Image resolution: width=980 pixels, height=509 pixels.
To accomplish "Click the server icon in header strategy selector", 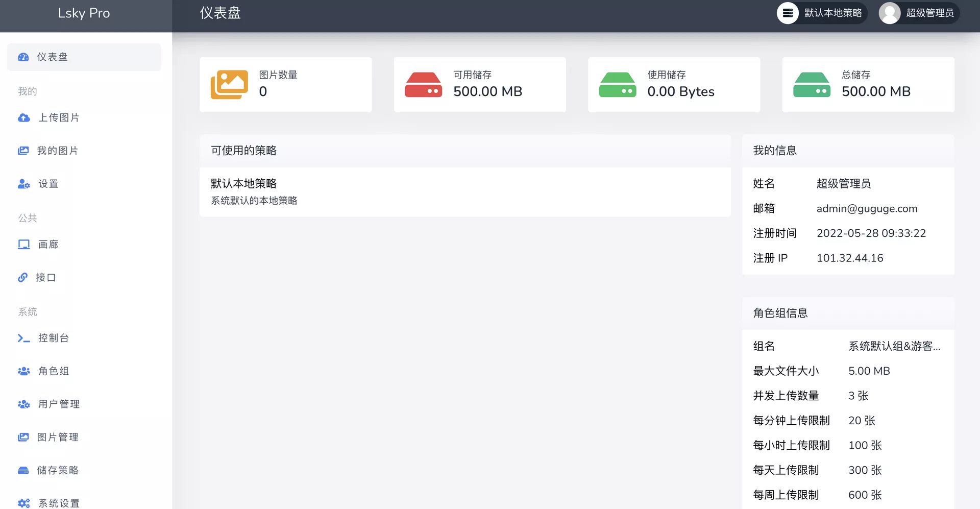I will [788, 13].
